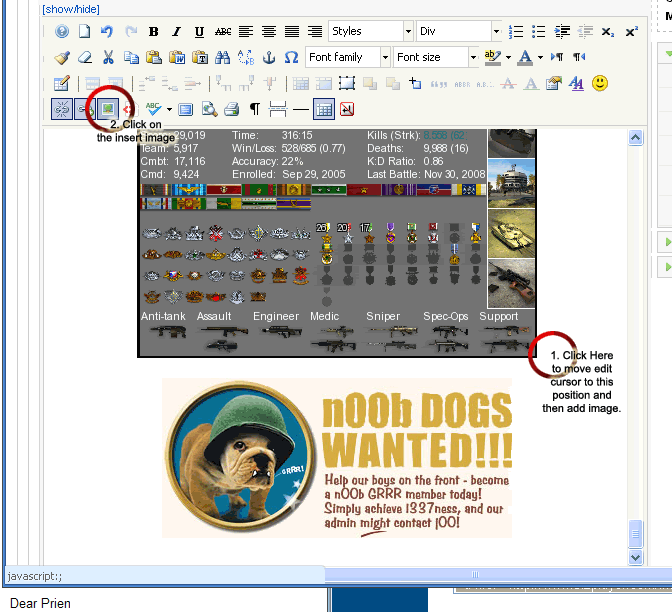Toggle bold formatting

tap(153, 31)
